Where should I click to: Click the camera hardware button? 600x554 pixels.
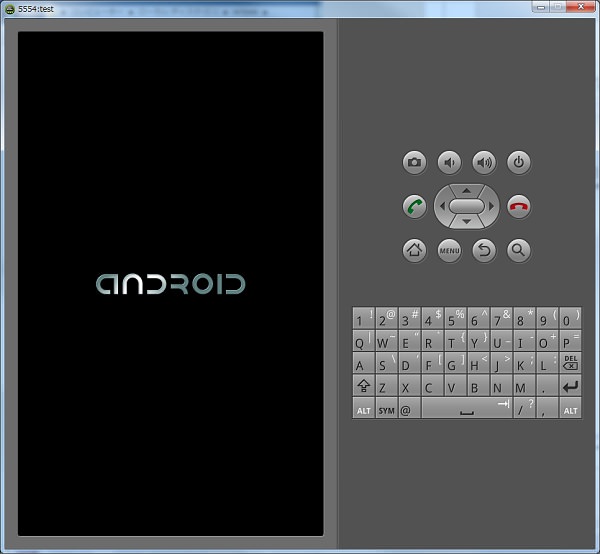414,163
